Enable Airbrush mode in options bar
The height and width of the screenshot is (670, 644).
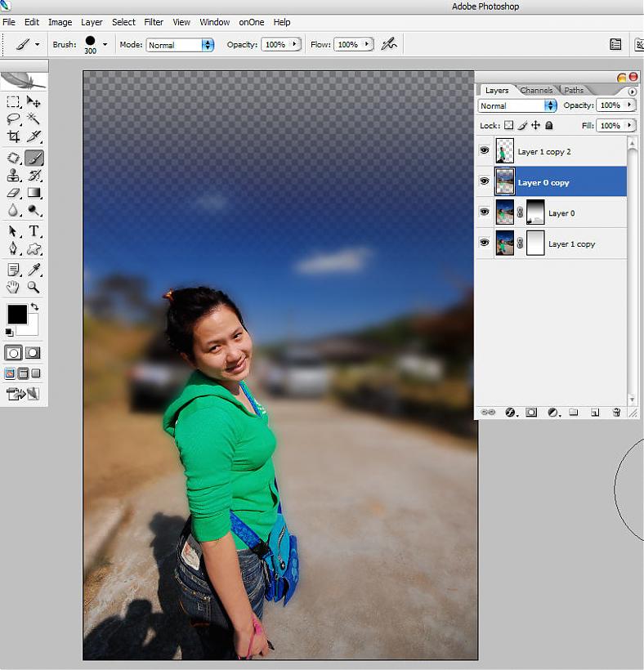(x=389, y=44)
